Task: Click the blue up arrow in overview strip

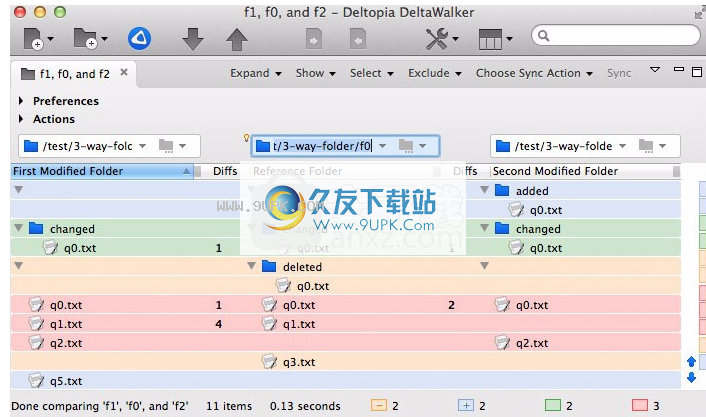Action: click(x=692, y=361)
